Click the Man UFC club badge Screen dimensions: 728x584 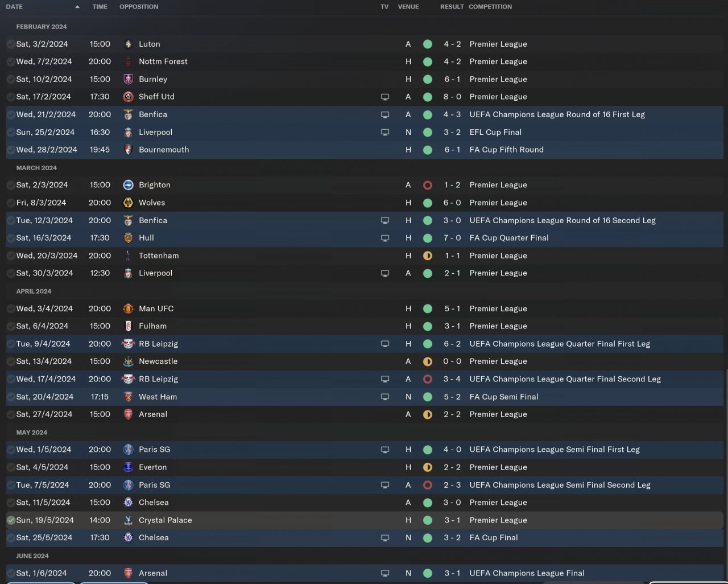pyautogui.click(x=128, y=309)
